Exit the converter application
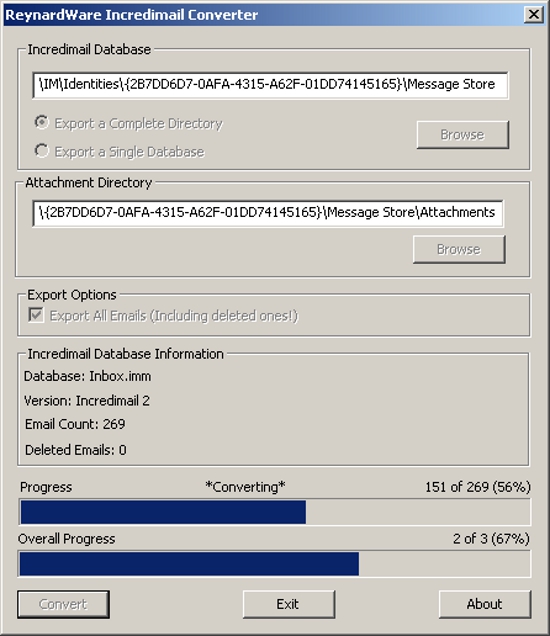 coord(289,604)
